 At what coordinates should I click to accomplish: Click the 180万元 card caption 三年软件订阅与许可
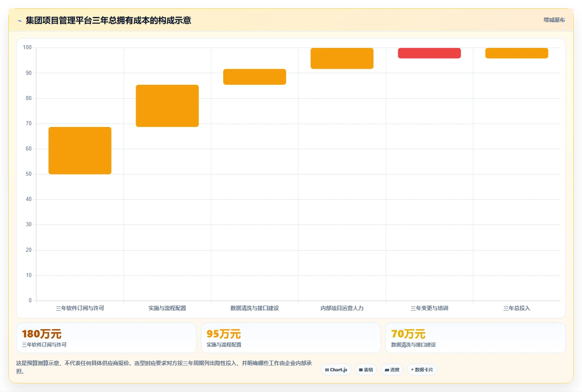pyautogui.click(x=44, y=345)
